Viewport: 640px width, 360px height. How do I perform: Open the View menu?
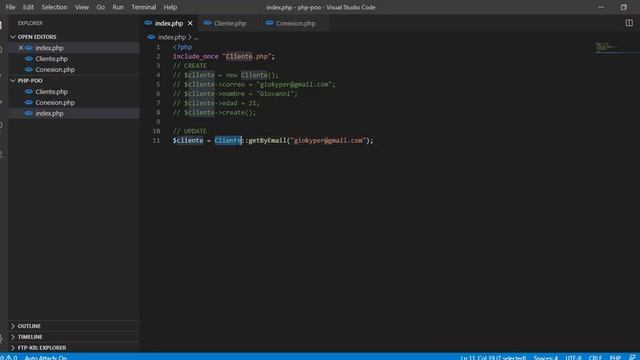(82, 7)
